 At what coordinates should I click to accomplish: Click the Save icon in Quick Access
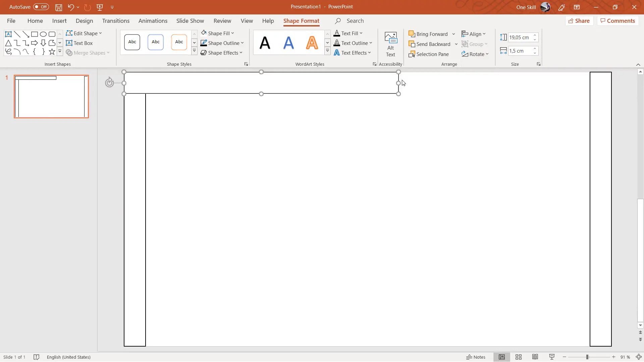tap(59, 7)
